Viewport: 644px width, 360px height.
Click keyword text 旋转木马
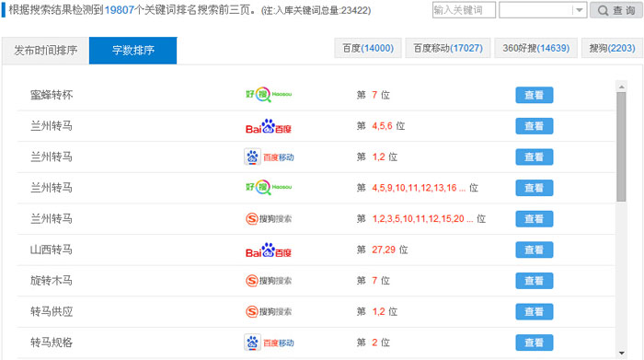52,281
